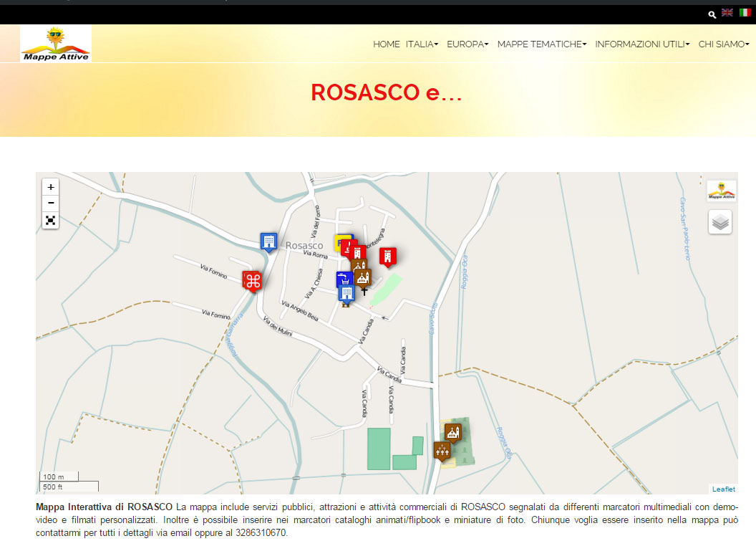756x541 pixels.
Task: Click the Via dei Mulini street label
Action: (277, 326)
